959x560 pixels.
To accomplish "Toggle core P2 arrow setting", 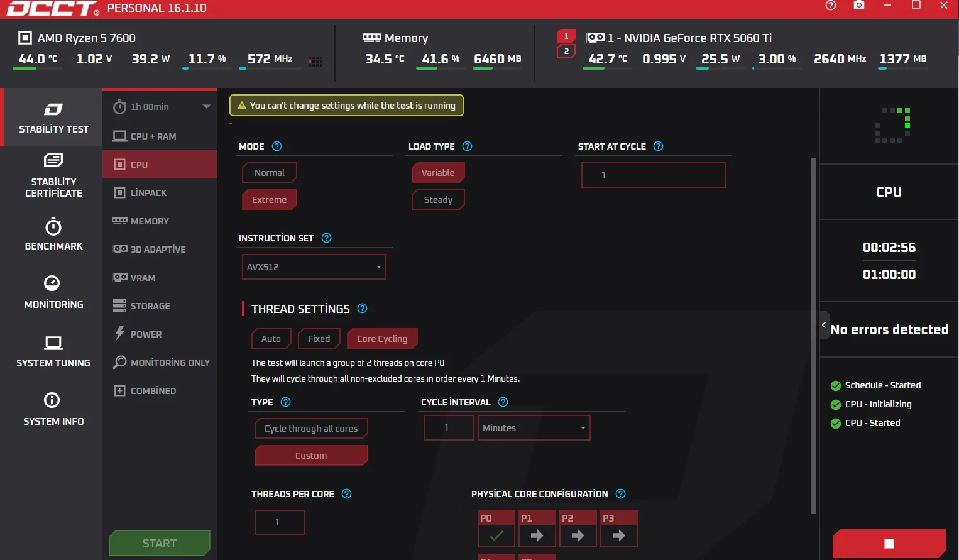I will (578, 535).
